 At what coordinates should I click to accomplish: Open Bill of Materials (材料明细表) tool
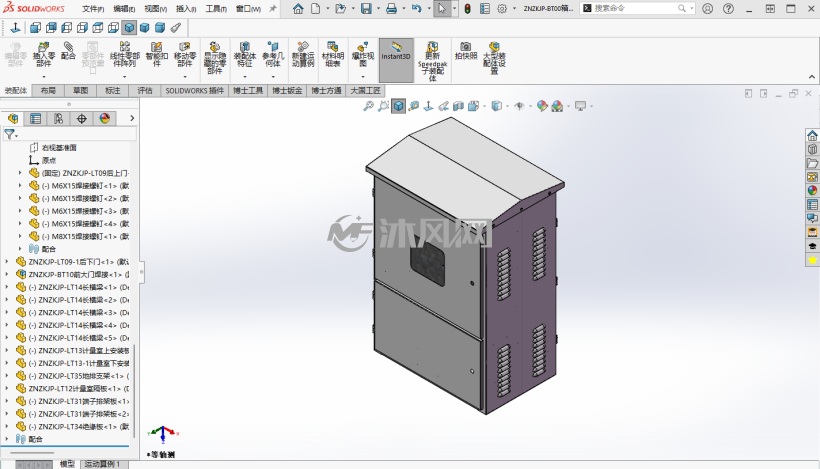(x=333, y=54)
